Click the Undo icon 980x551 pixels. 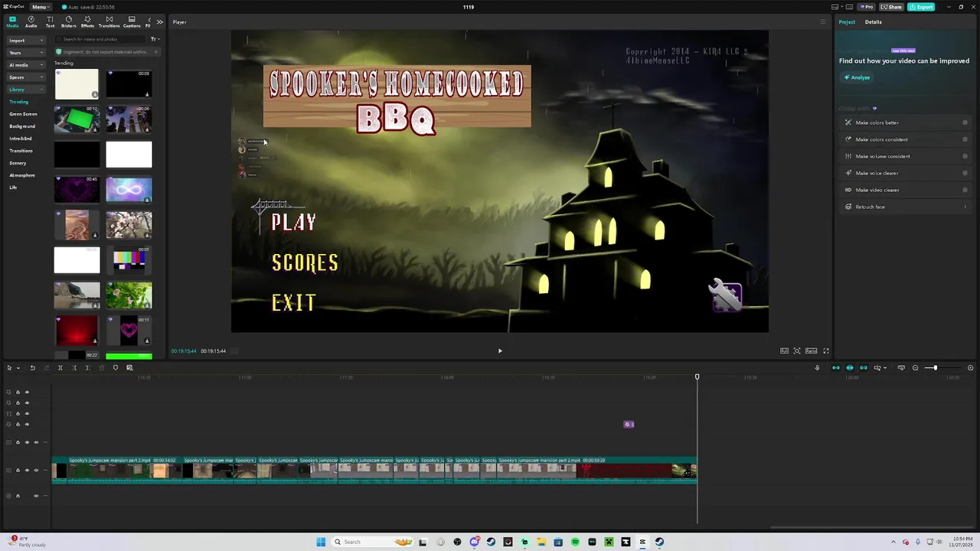point(32,368)
